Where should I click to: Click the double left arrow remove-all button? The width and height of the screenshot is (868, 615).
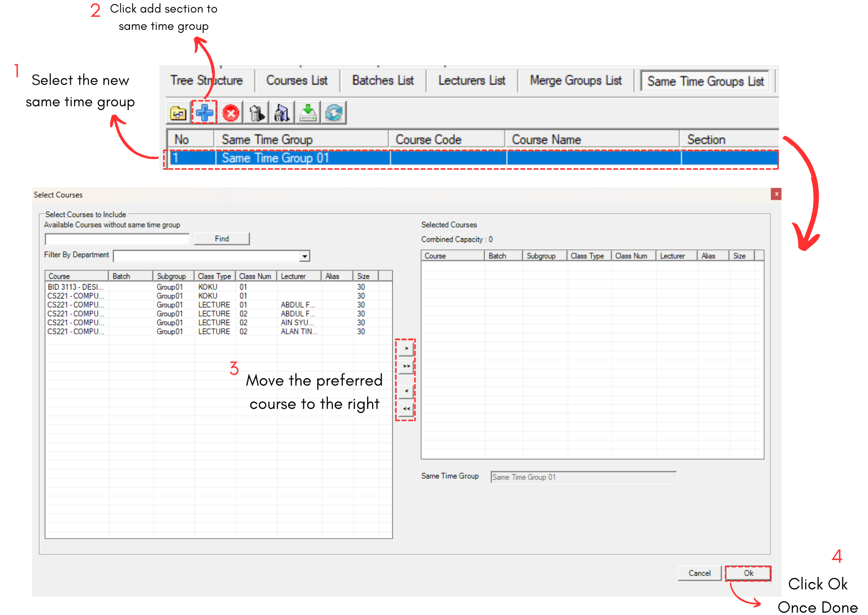pyautogui.click(x=406, y=408)
